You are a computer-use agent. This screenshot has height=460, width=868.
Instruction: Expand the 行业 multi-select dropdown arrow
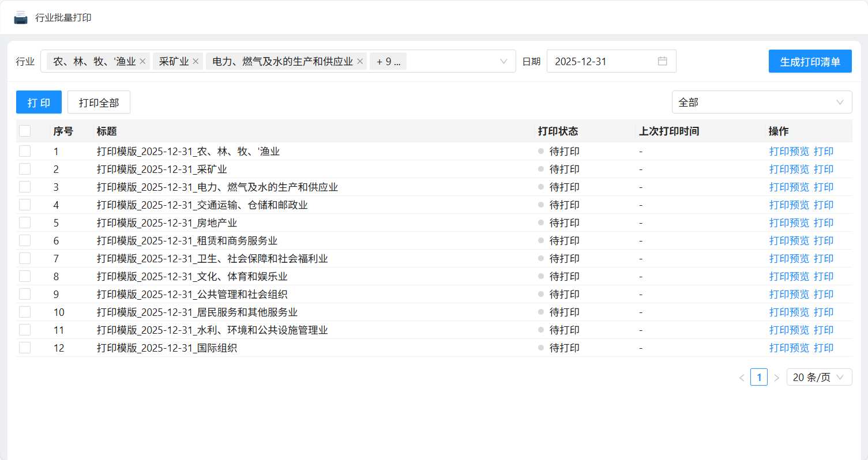click(x=503, y=61)
